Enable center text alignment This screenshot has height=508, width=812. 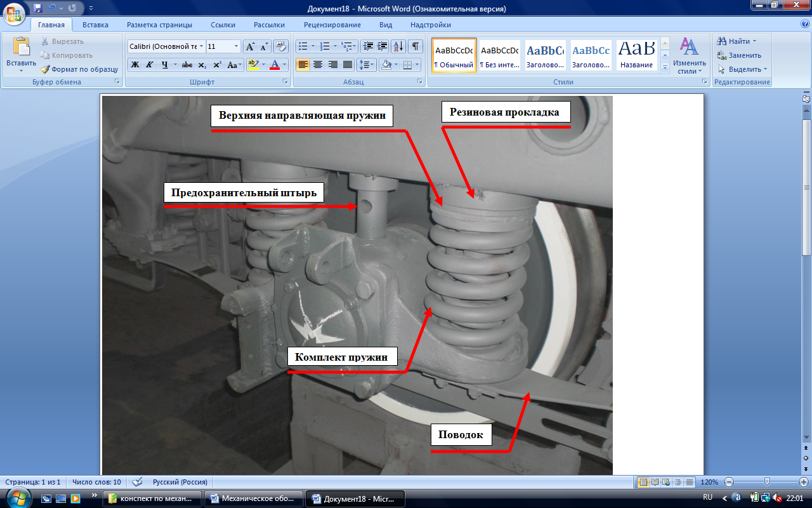(318, 65)
